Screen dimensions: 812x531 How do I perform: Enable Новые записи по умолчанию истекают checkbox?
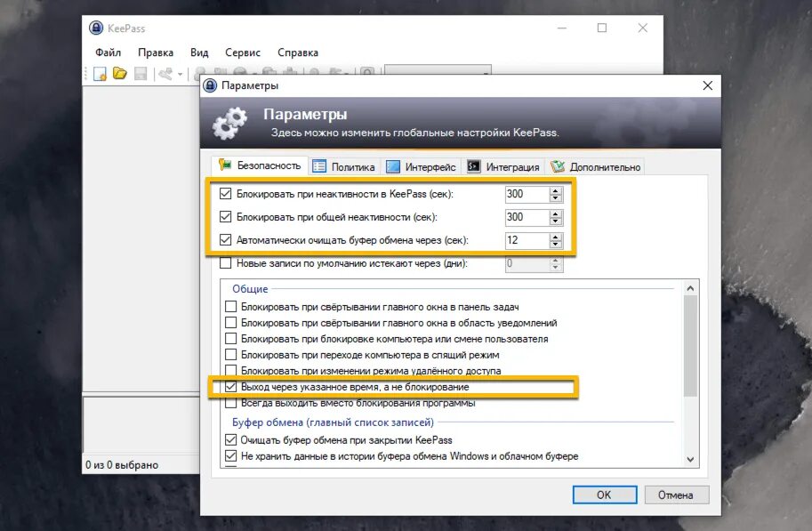(225, 263)
